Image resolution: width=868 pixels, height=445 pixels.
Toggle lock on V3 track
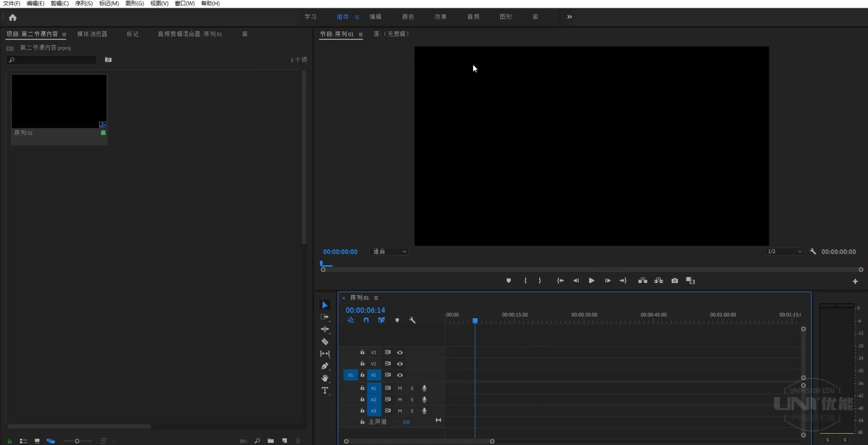[362, 352]
